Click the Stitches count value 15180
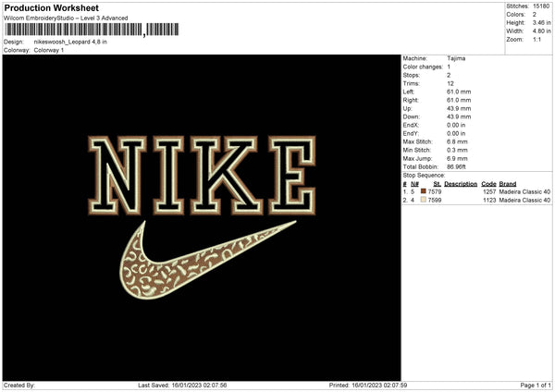Screen dimensions: 555x392 (541, 6)
